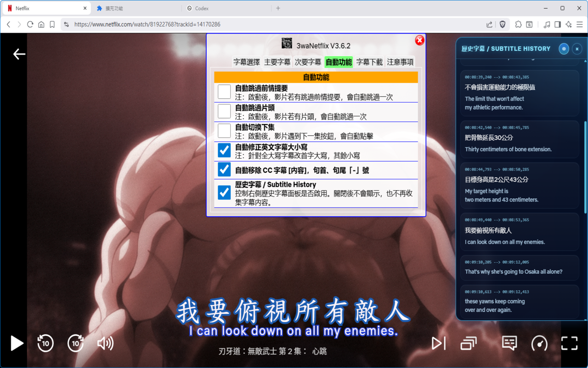Close the Netflix browser tab

pos(85,8)
